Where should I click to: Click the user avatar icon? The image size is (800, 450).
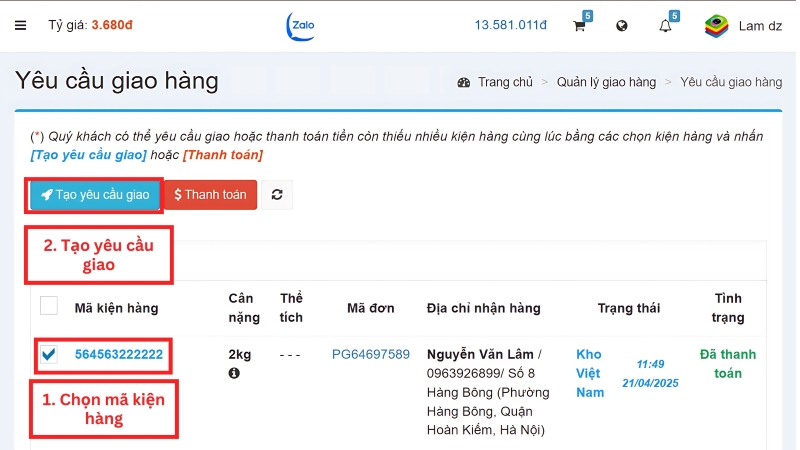(716, 26)
